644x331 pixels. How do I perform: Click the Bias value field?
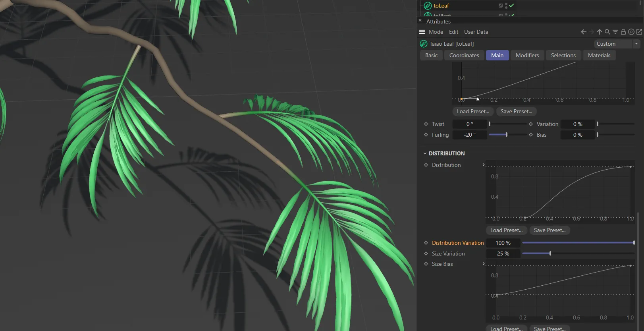pyautogui.click(x=578, y=135)
